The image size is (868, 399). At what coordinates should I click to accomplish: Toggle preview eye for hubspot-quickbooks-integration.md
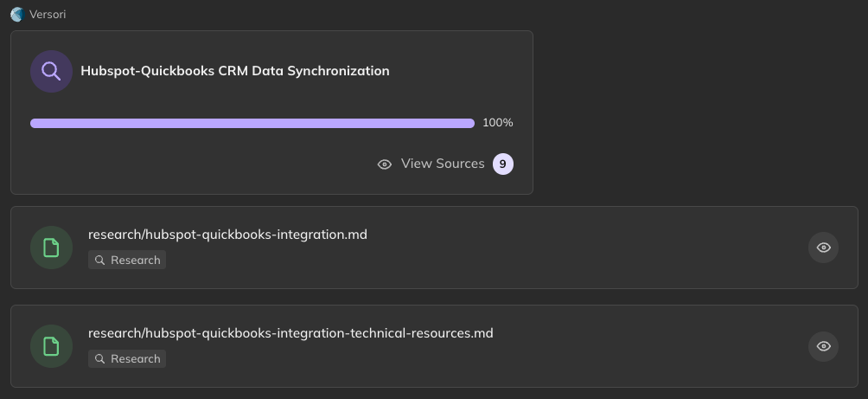823,248
